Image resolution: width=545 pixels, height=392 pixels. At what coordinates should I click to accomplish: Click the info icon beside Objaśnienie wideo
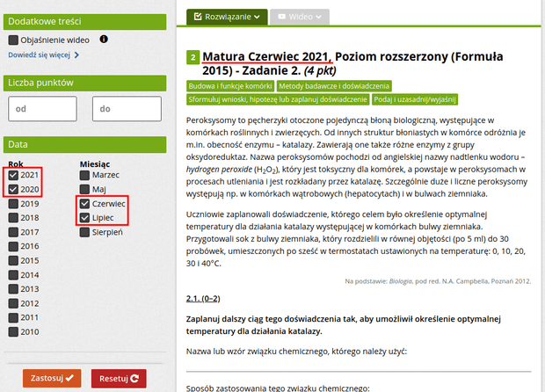coord(104,39)
